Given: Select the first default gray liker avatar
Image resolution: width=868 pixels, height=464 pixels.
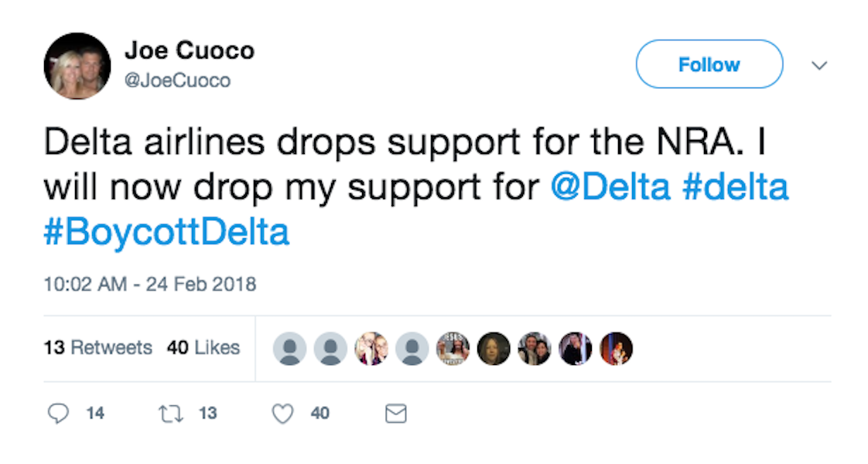Looking at the screenshot, I should coord(289,349).
